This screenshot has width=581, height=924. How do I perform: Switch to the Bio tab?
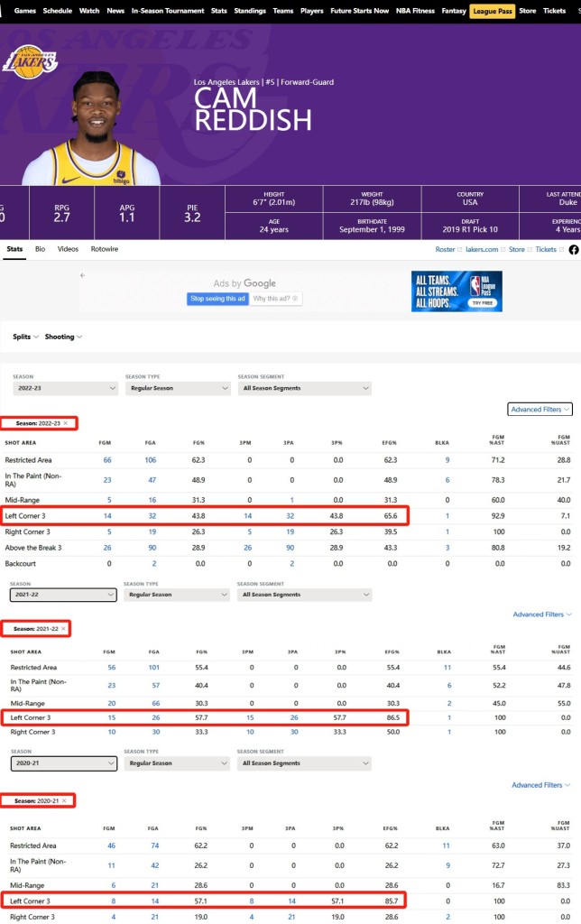40,249
